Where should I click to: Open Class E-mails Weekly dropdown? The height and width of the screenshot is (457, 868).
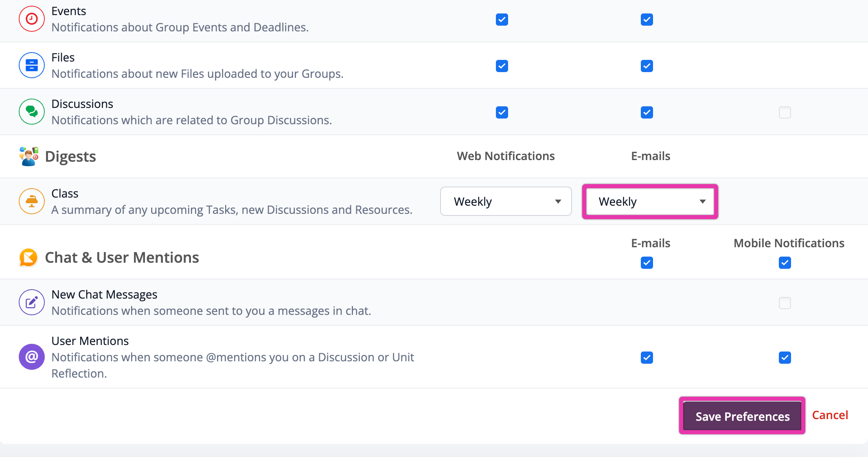pos(650,201)
